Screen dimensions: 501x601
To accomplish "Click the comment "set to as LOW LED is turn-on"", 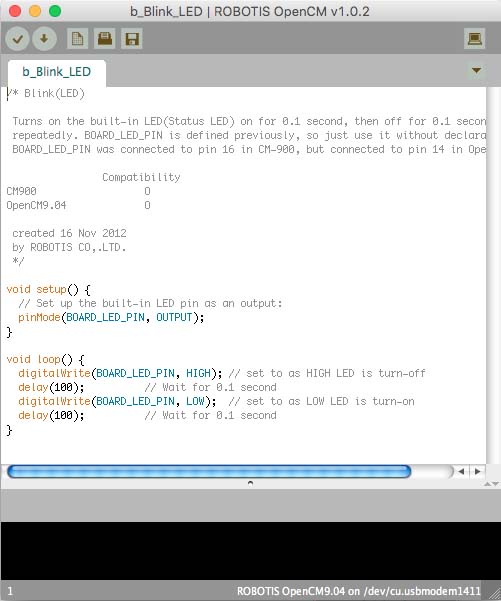I will [x=321, y=401].
